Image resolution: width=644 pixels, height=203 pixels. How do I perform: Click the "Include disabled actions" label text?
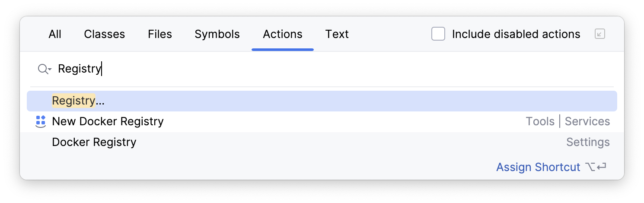(x=516, y=34)
